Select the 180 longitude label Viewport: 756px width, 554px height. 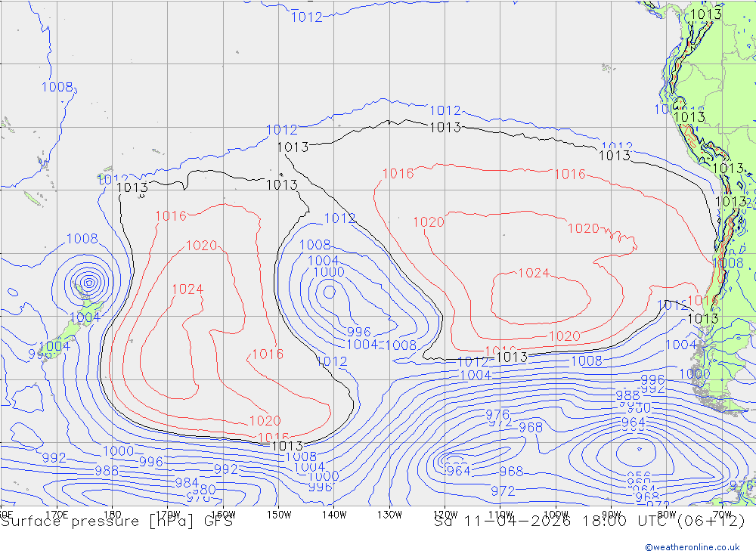[112, 515]
